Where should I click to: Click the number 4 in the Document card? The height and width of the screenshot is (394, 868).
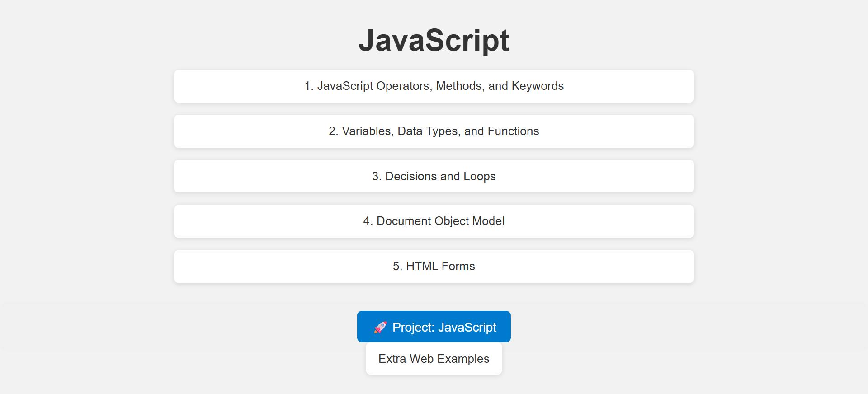[x=367, y=221]
